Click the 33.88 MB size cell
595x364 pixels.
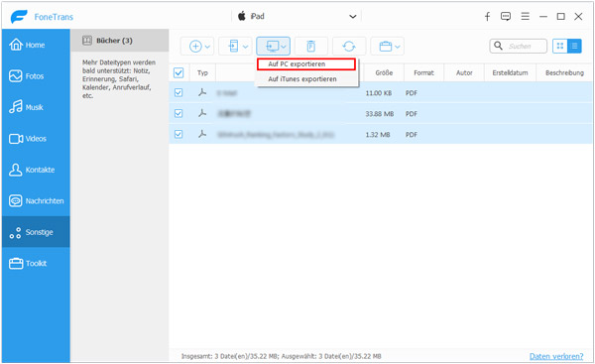[379, 114]
